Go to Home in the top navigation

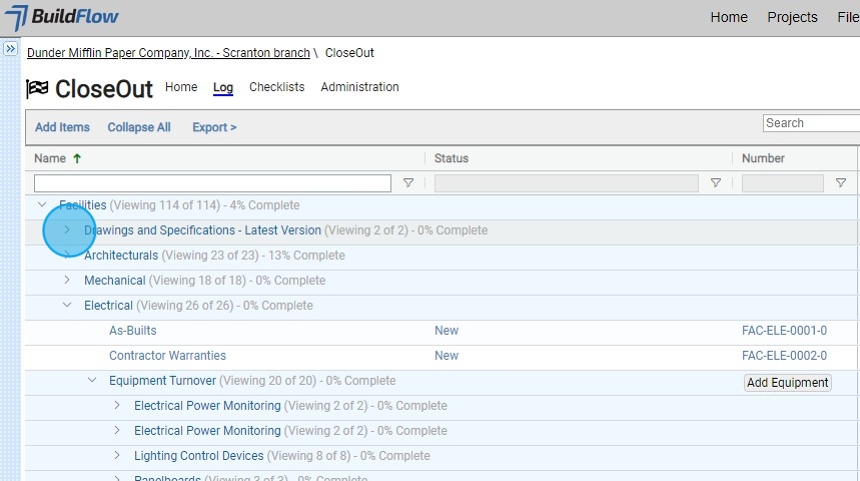(x=728, y=17)
